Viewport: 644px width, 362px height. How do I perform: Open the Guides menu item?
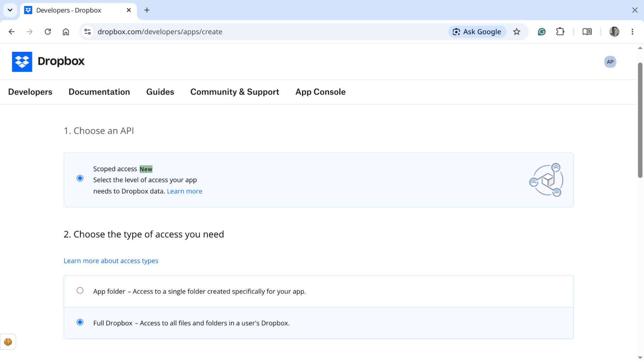160,92
